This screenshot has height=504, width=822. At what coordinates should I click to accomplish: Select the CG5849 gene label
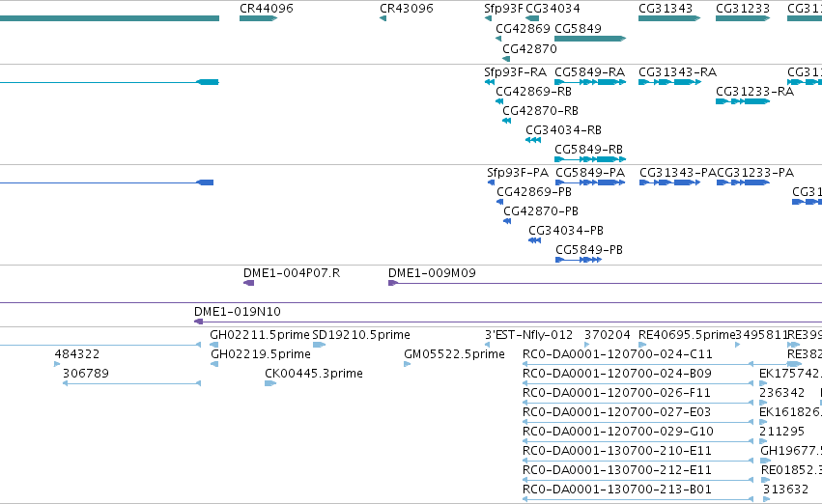tap(578, 28)
